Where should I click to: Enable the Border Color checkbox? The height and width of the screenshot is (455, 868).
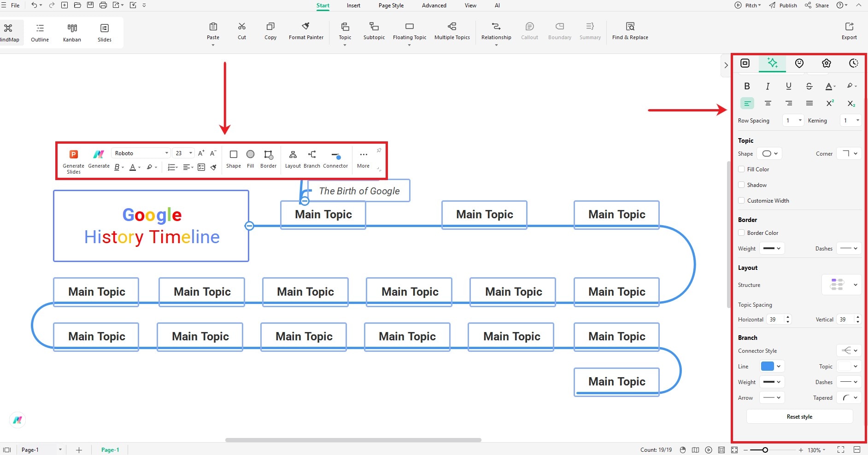click(741, 233)
